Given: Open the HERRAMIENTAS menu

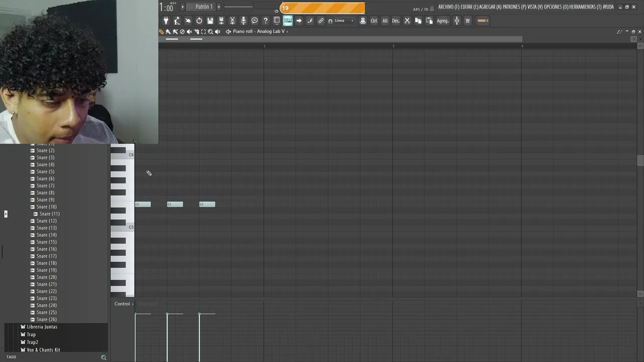Looking at the screenshot, I should point(586,7).
